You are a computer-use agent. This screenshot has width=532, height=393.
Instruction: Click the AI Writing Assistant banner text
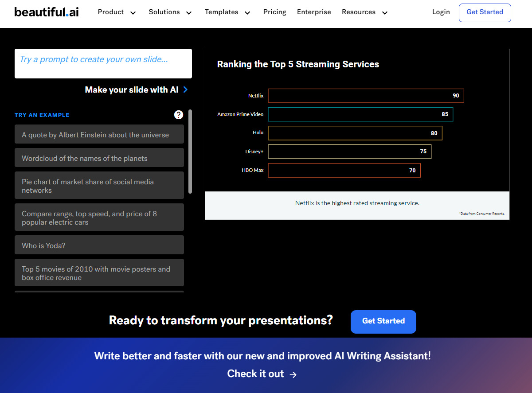click(262, 356)
